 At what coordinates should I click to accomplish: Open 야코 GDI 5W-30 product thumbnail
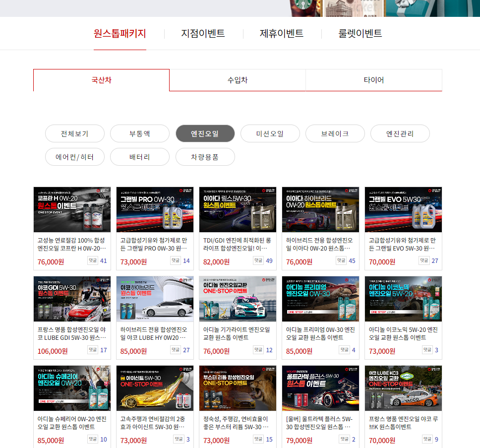(72, 299)
